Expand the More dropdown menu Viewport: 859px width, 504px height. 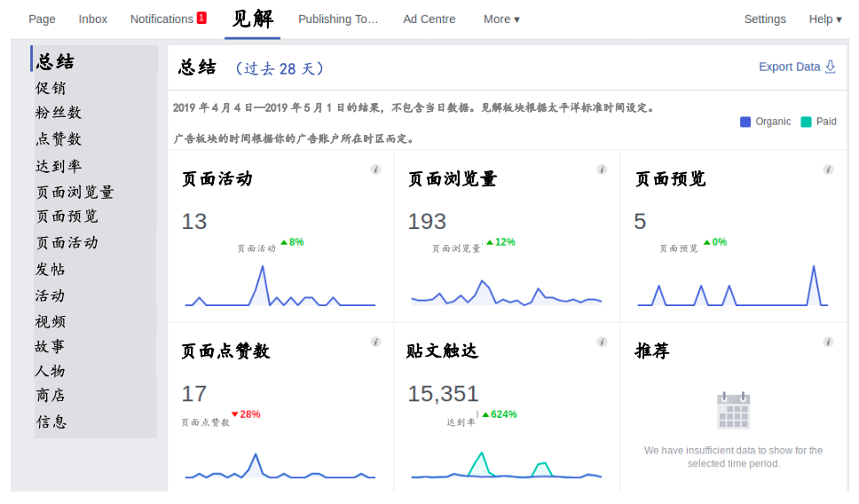[501, 20]
